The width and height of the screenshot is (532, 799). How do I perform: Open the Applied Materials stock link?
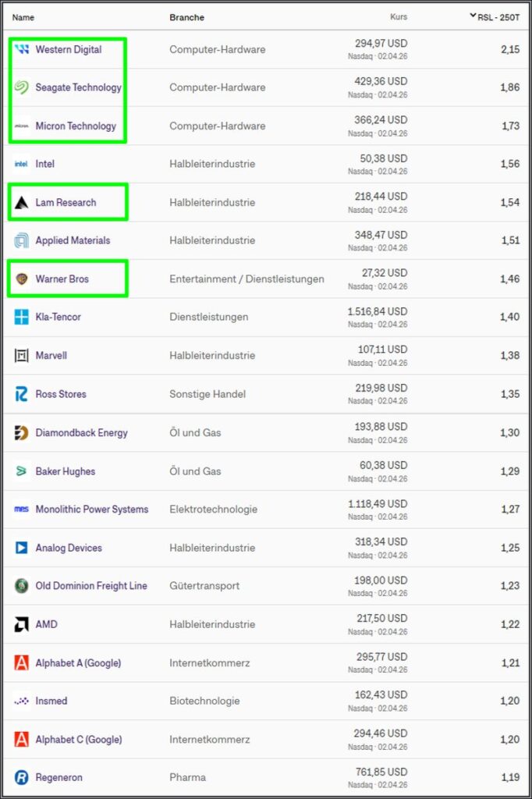tap(73, 240)
